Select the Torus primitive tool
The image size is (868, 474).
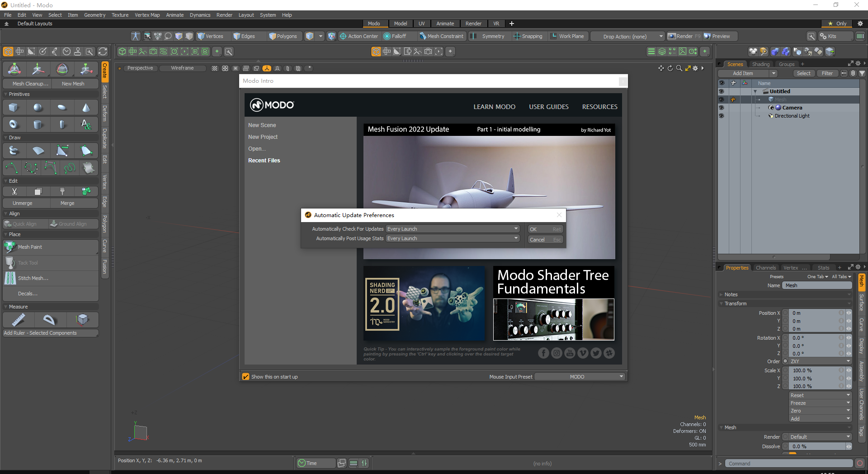pos(14,124)
